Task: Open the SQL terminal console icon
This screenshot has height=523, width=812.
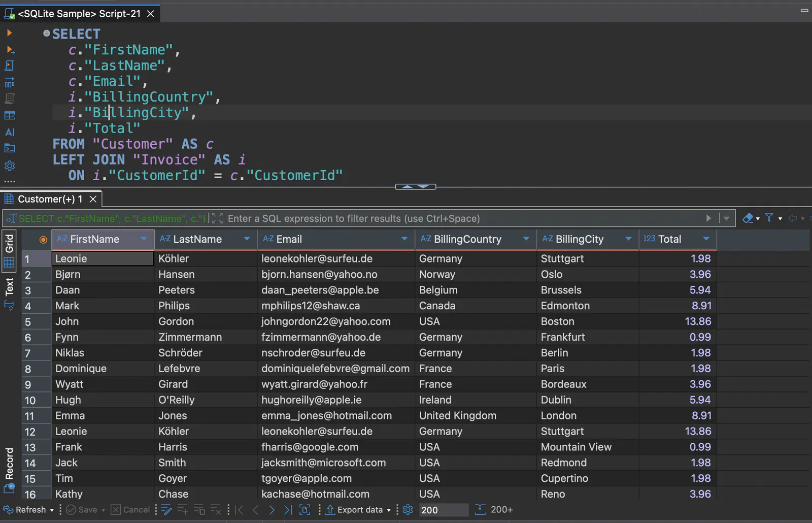Action: click(10, 148)
